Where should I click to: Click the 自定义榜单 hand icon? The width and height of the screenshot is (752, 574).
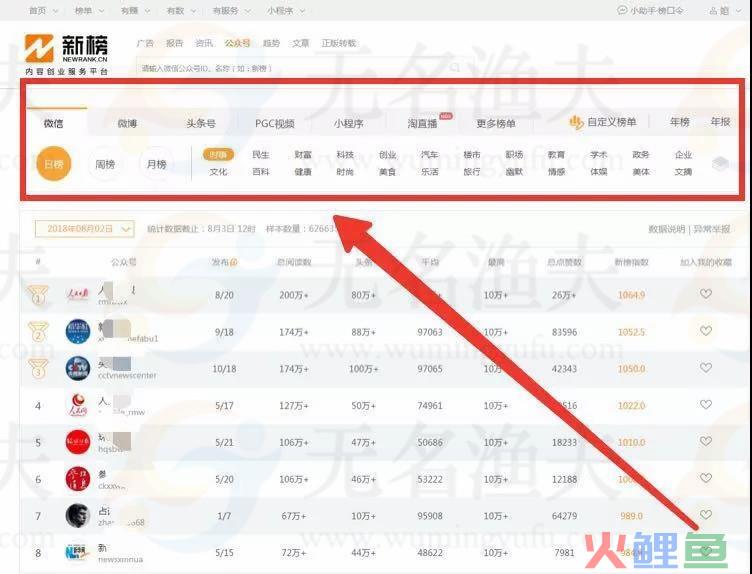point(576,123)
